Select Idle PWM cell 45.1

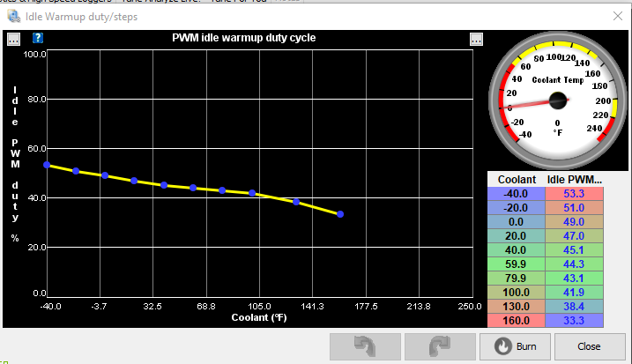click(x=575, y=250)
